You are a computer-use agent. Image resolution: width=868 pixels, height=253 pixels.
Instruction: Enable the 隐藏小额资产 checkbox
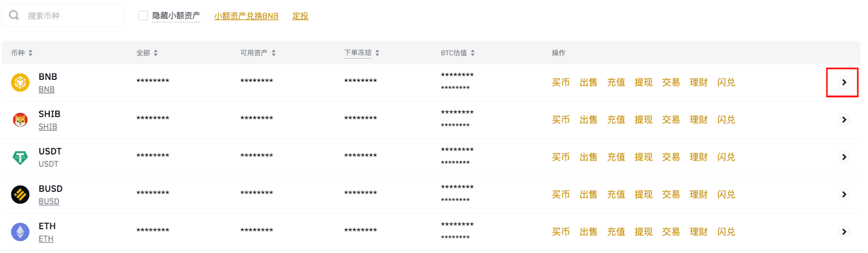click(143, 16)
